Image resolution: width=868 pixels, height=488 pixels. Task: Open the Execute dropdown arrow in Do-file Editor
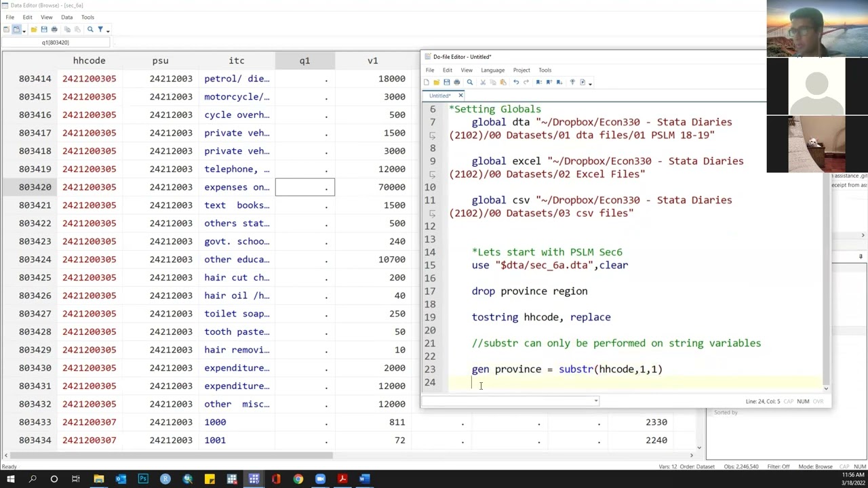590,83
